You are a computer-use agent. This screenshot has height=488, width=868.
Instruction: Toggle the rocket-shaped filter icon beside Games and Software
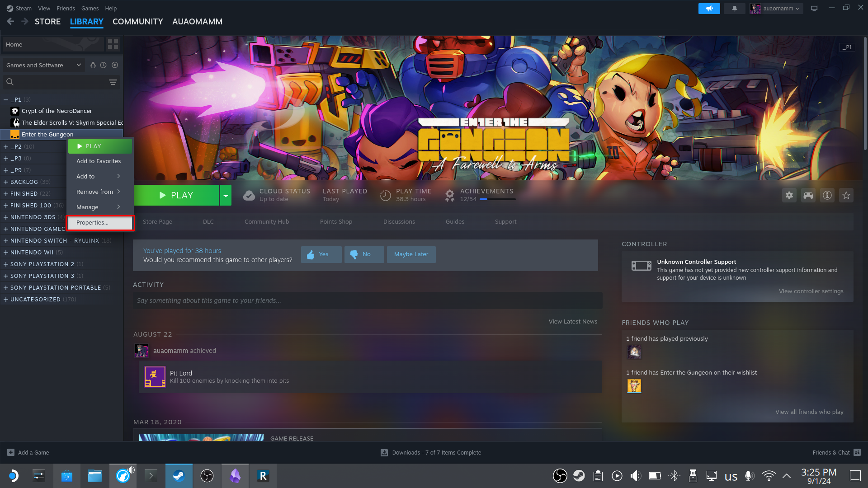click(x=93, y=65)
